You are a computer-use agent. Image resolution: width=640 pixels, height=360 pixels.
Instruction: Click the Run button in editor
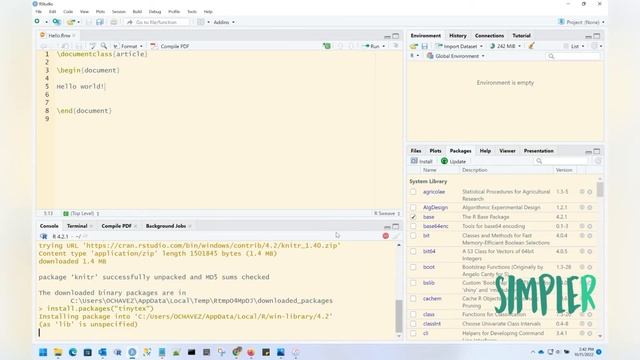click(372, 46)
